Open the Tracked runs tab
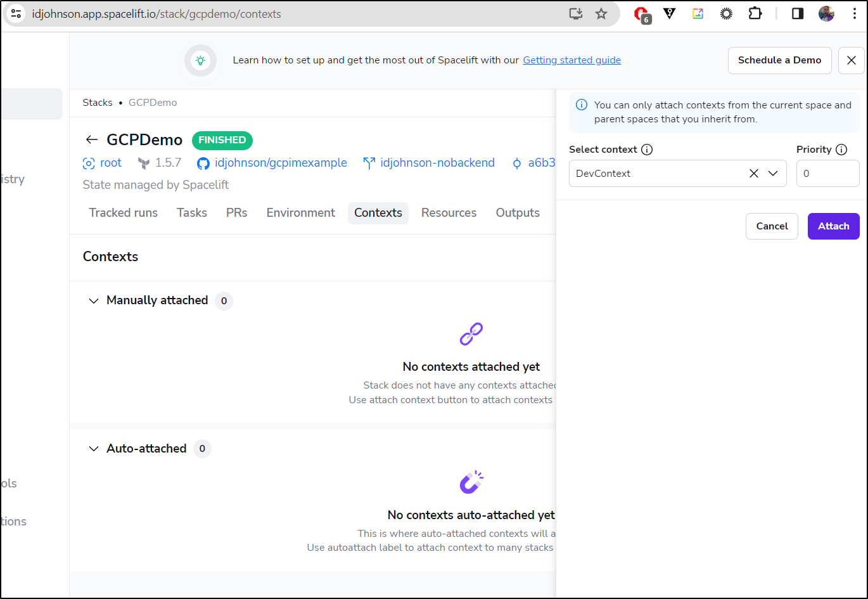This screenshot has width=868, height=599. (124, 213)
